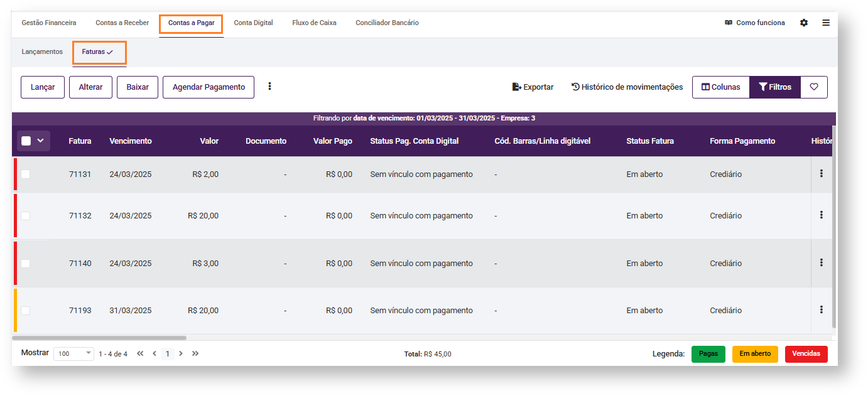The width and height of the screenshot is (868, 396).
Task: Open the Colunas column chooser
Action: [x=720, y=87]
